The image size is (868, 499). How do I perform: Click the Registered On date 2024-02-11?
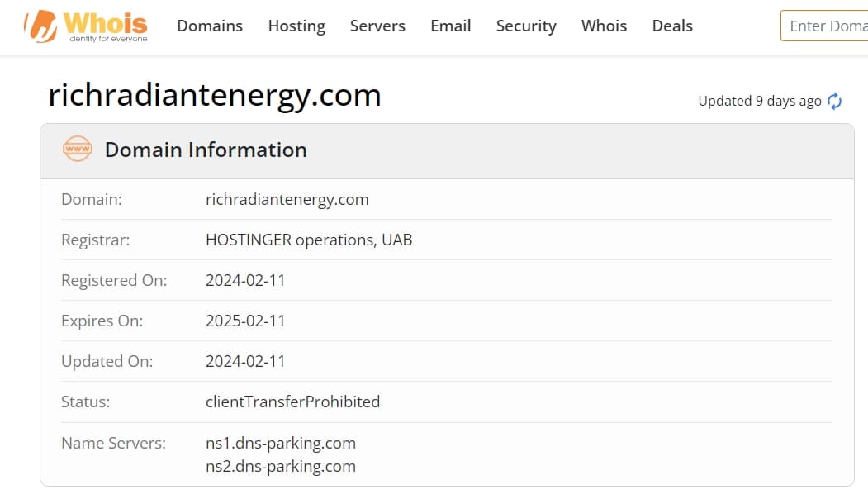pyautogui.click(x=245, y=280)
